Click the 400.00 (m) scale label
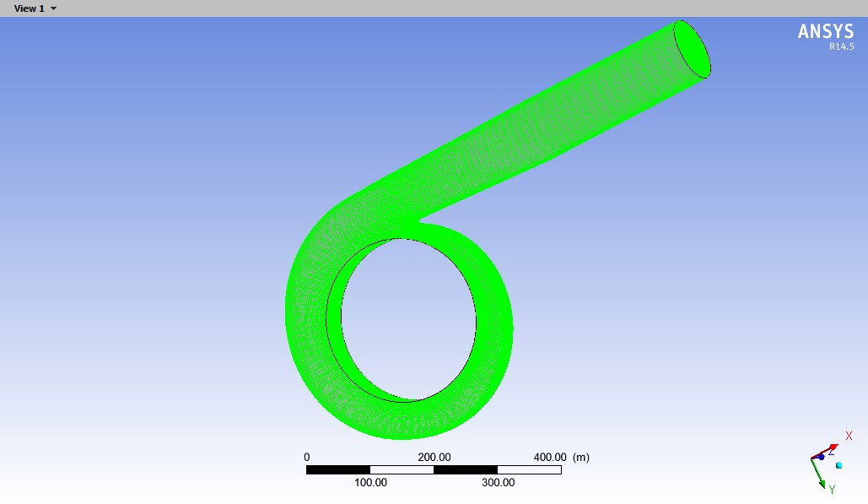Screen dimensions: 868x504 click(561, 457)
